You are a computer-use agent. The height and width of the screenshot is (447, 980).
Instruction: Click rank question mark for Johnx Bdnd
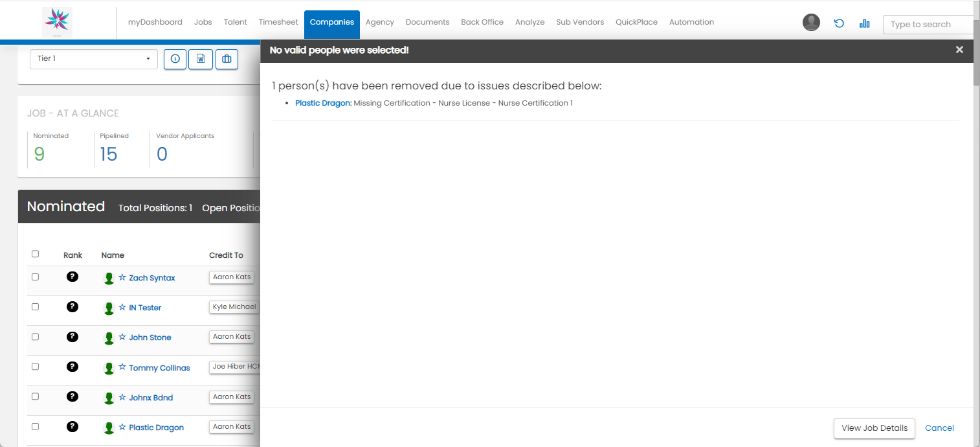tap(72, 396)
